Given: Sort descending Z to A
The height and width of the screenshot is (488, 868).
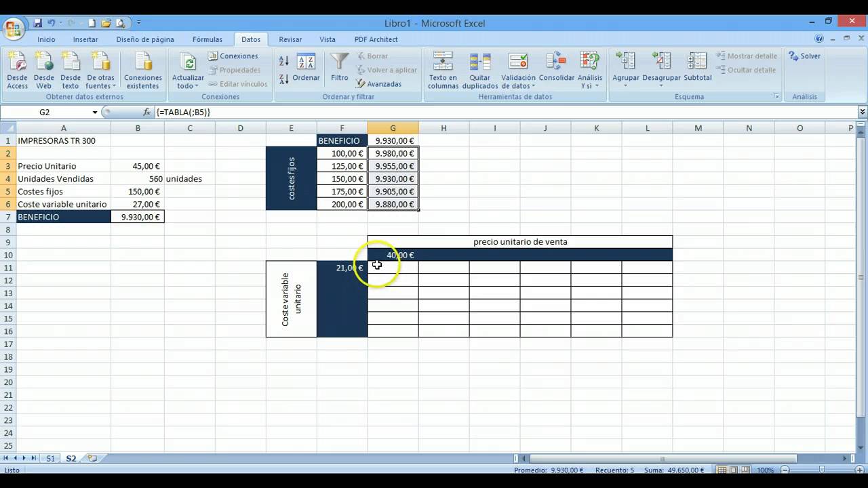Looking at the screenshot, I should pyautogui.click(x=284, y=78).
